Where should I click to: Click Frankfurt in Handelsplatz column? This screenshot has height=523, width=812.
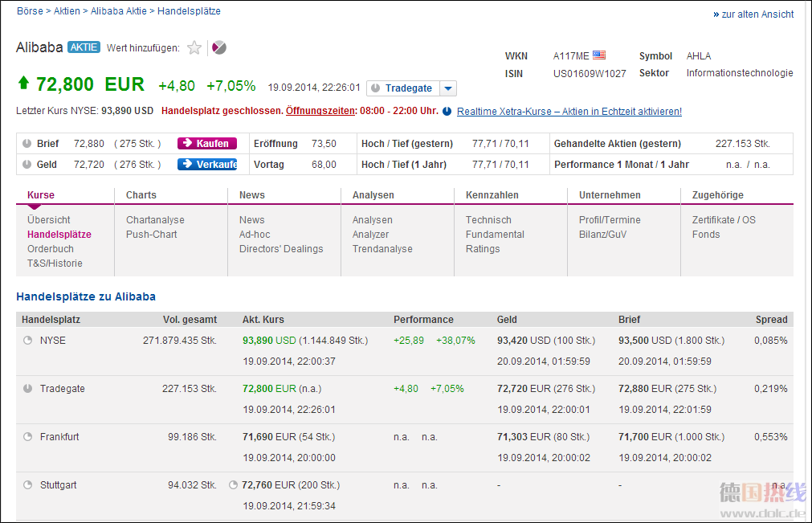59,436
